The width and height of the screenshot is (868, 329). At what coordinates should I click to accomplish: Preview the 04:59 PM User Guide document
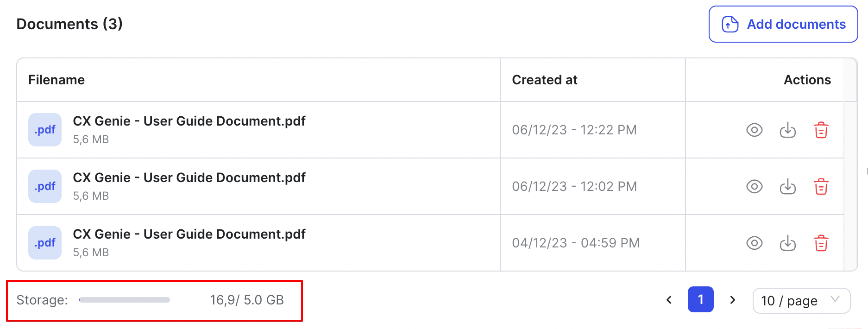[754, 243]
